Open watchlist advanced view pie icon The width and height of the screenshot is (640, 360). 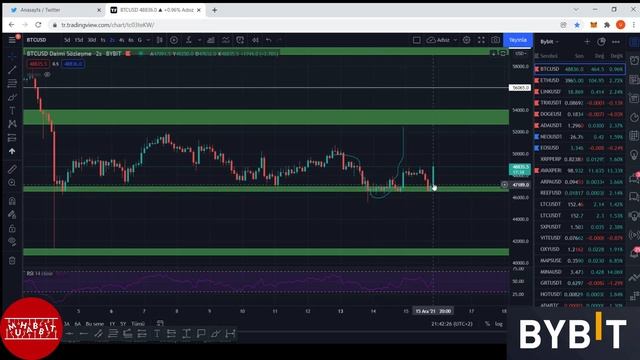coord(601,42)
